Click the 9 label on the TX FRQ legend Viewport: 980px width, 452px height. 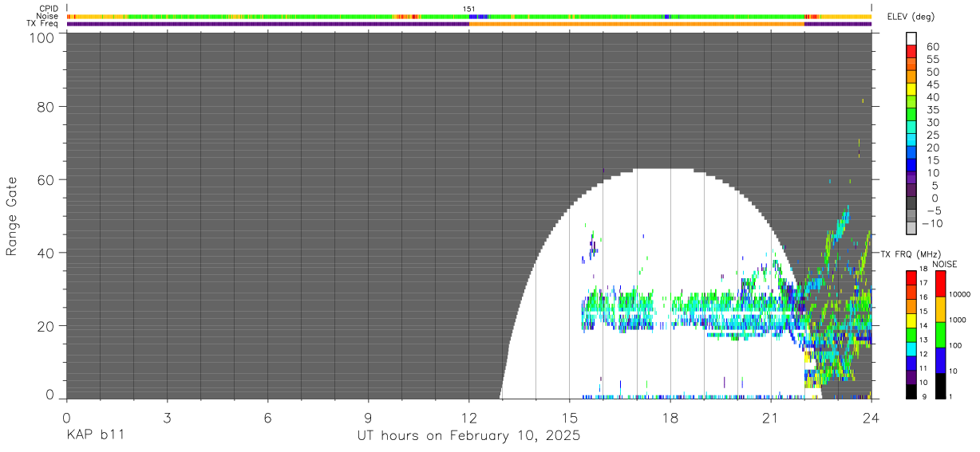[926, 396]
